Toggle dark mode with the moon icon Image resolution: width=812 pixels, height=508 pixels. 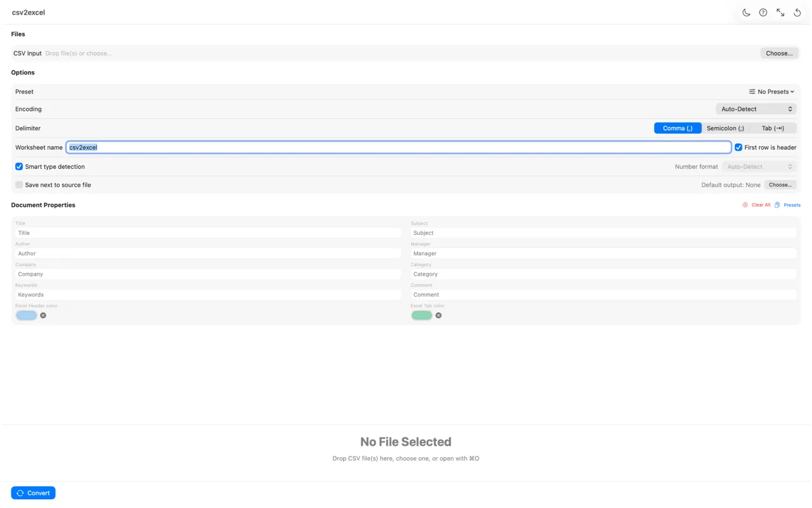tap(746, 12)
